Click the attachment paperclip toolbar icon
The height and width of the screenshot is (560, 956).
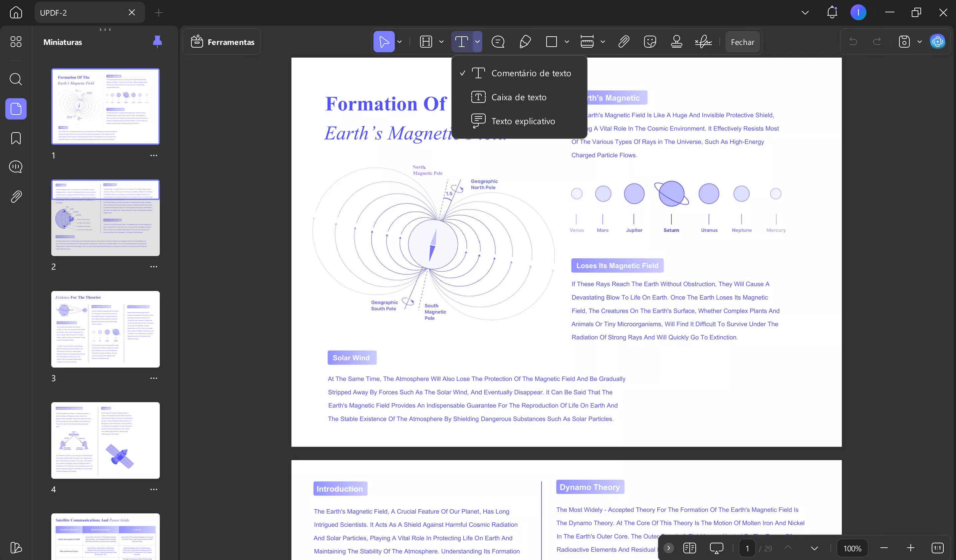(624, 42)
